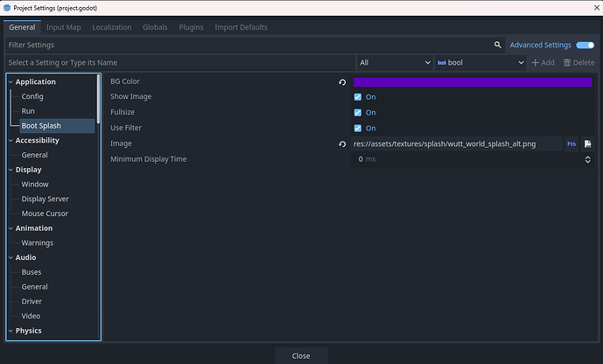
Task: Toggle Advanced Settings switch off
Action: pyautogui.click(x=585, y=45)
